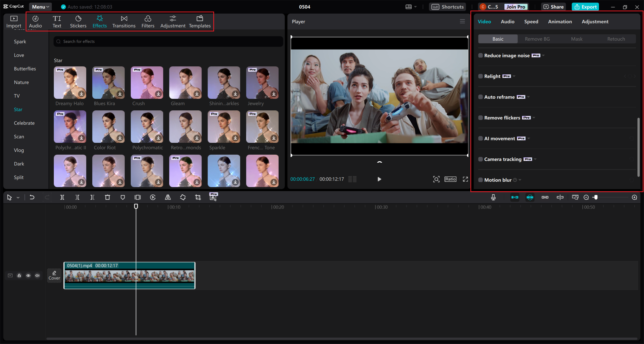Click the Mask tab expander

click(x=577, y=39)
